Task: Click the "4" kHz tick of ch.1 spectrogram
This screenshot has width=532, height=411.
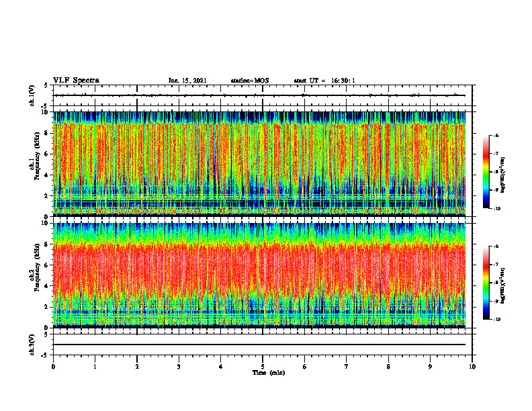Action: click(x=47, y=175)
